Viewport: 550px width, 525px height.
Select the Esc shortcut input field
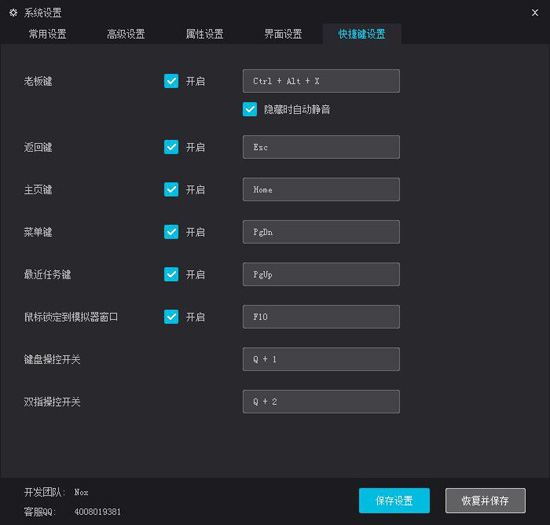pyautogui.click(x=321, y=147)
